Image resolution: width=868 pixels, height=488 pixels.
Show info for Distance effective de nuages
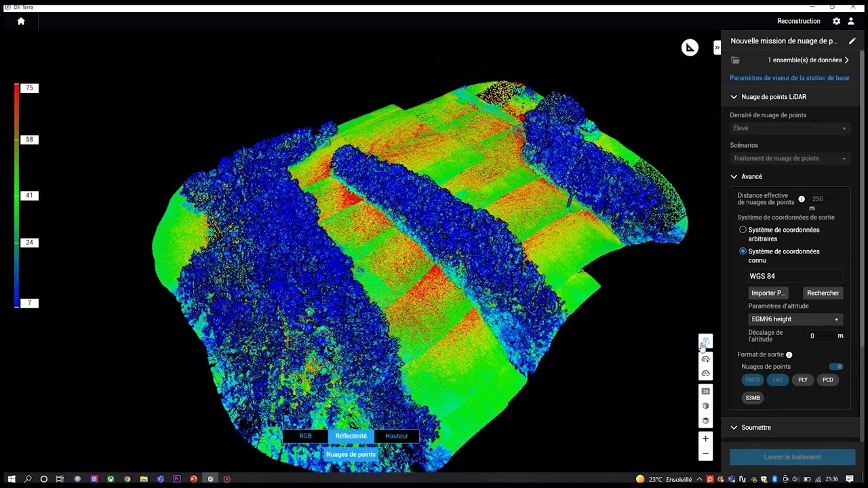(x=802, y=199)
